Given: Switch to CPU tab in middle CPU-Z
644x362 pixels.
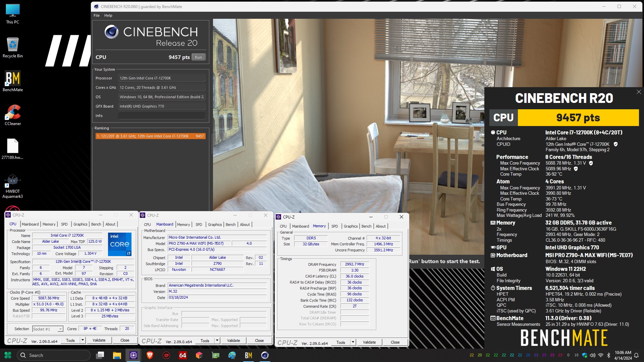Looking at the screenshot, I should 147,225.
